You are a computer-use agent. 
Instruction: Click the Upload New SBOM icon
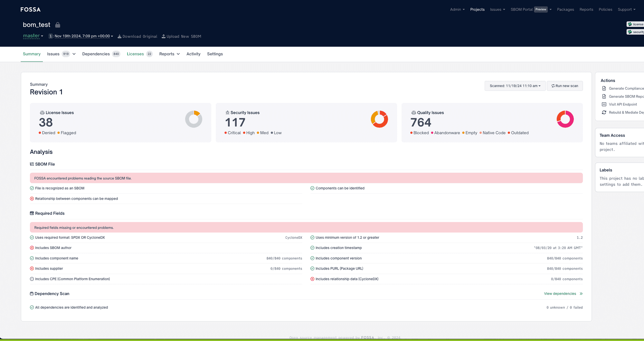click(x=164, y=36)
